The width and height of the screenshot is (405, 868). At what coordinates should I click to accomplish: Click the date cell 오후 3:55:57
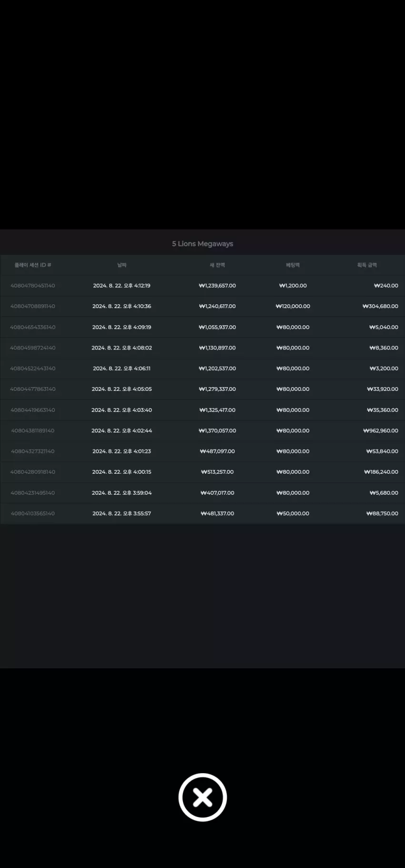(x=122, y=513)
